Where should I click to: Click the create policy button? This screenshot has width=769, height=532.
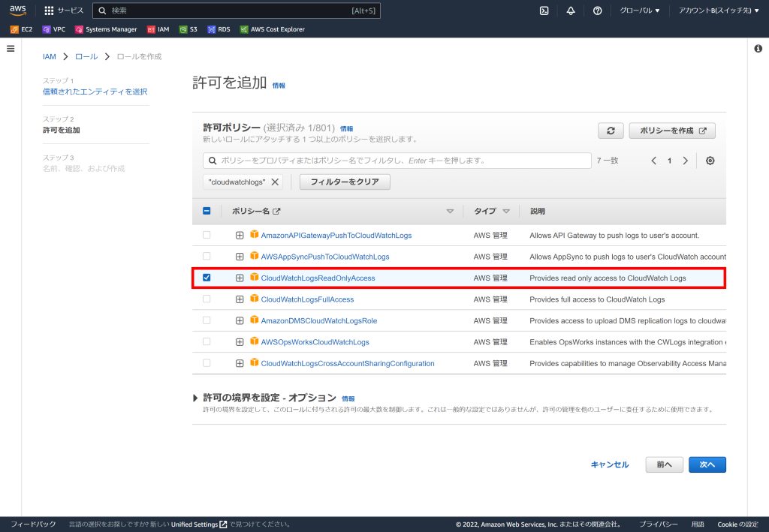[x=672, y=131]
